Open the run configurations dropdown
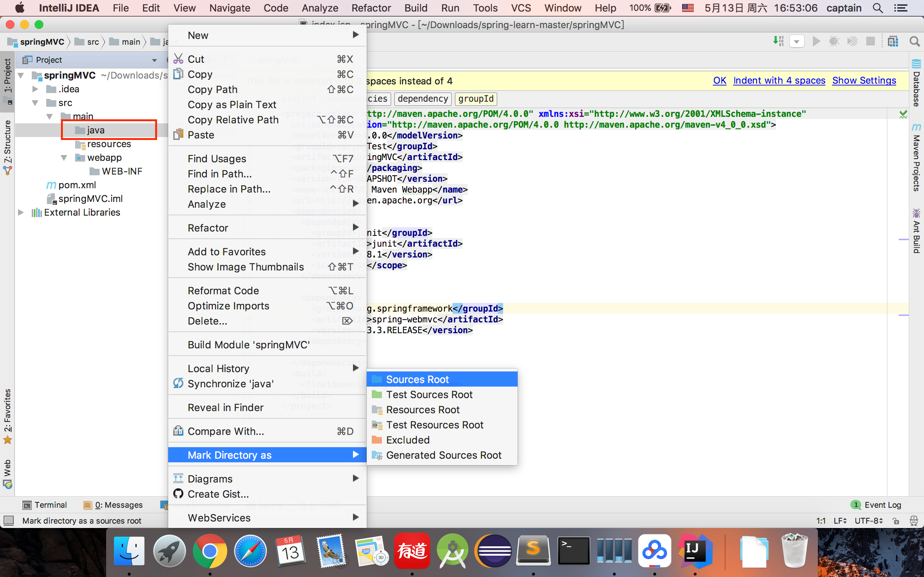 point(797,41)
